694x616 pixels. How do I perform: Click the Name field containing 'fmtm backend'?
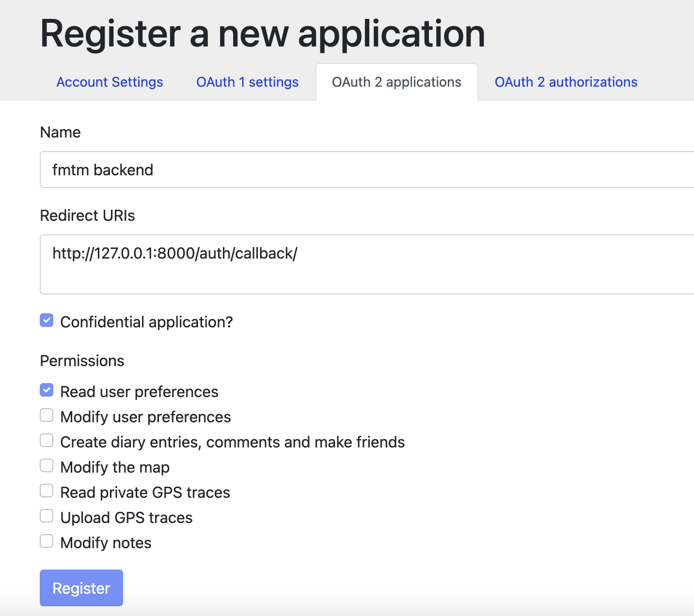pyautogui.click(x=367, y=169)
